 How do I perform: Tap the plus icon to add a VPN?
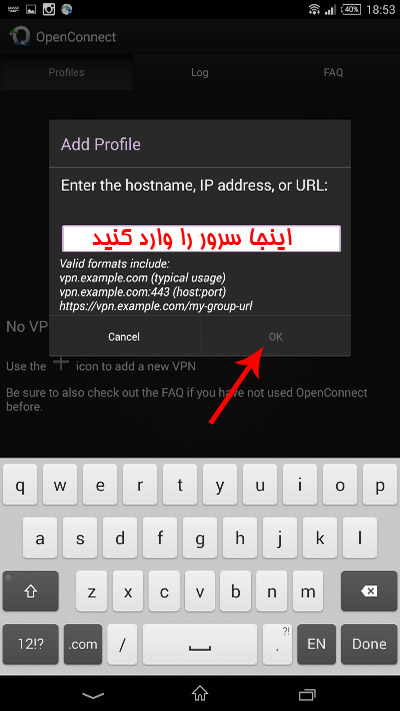point(61,364)
